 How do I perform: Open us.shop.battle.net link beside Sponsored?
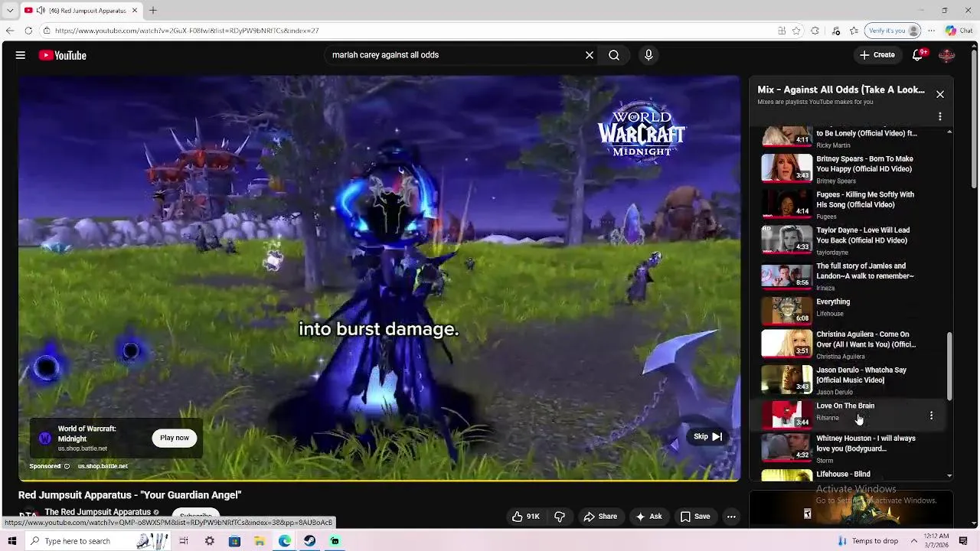pyautogui.click(x=103, y=466)
